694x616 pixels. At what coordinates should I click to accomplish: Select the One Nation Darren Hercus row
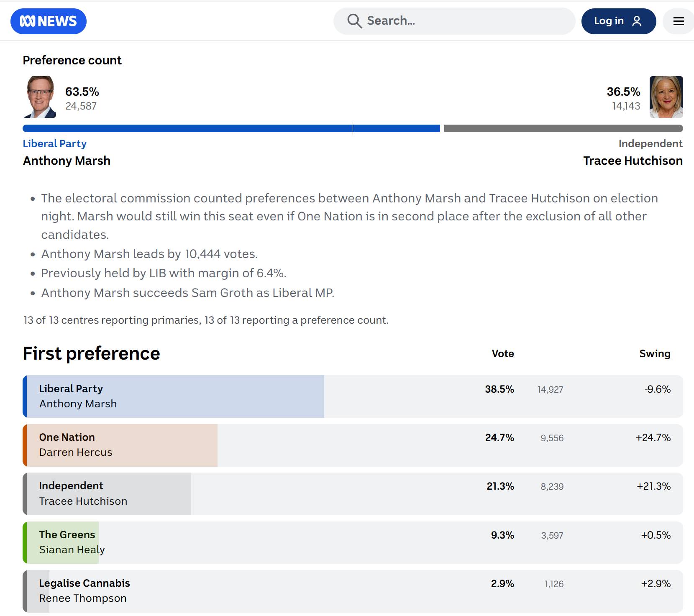353,445
